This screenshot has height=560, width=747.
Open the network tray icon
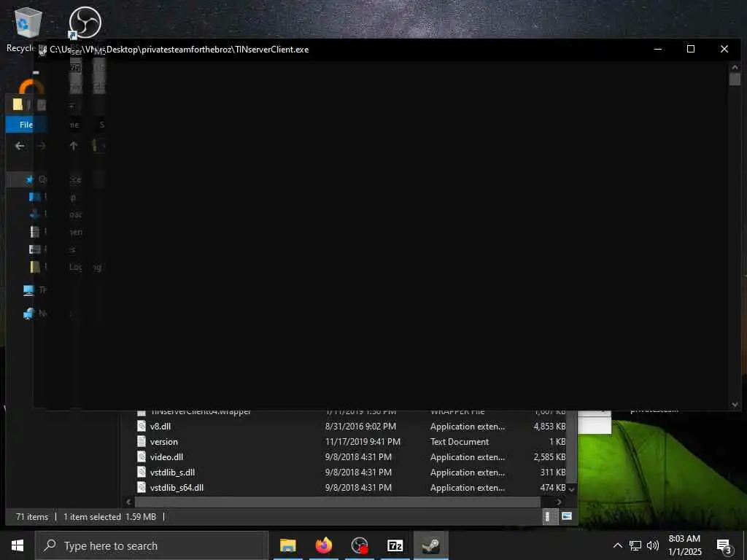click(635, 545)
